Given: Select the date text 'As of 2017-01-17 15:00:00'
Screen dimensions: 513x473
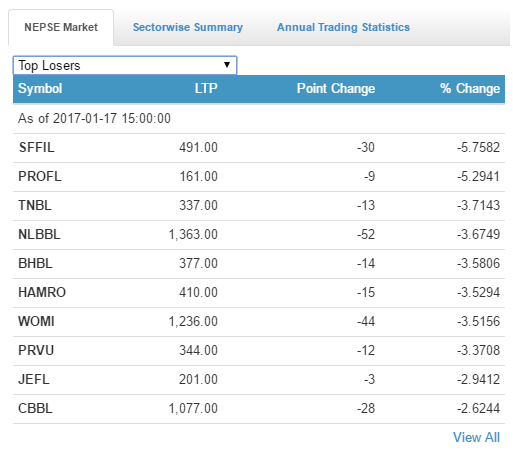Looking at the screenshot, I should tap(94, 119).
